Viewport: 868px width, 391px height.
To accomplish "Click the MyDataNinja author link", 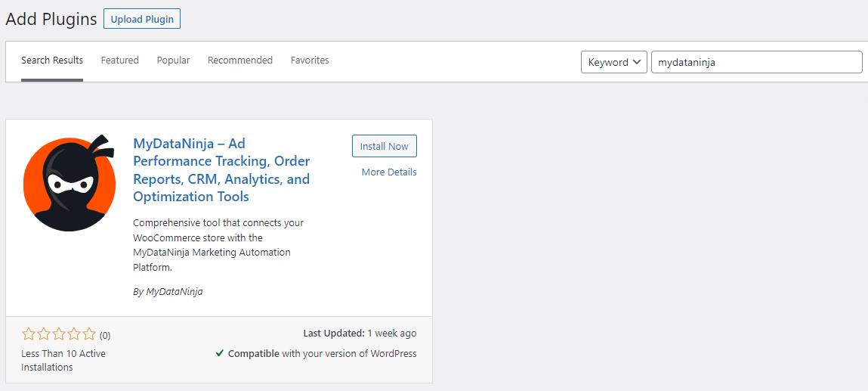I will [174, 292].
